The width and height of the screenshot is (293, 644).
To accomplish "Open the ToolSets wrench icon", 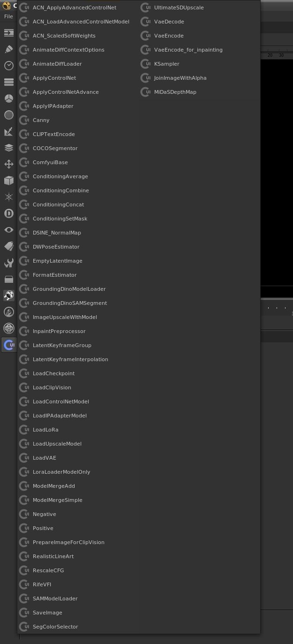I will point(8,263).
